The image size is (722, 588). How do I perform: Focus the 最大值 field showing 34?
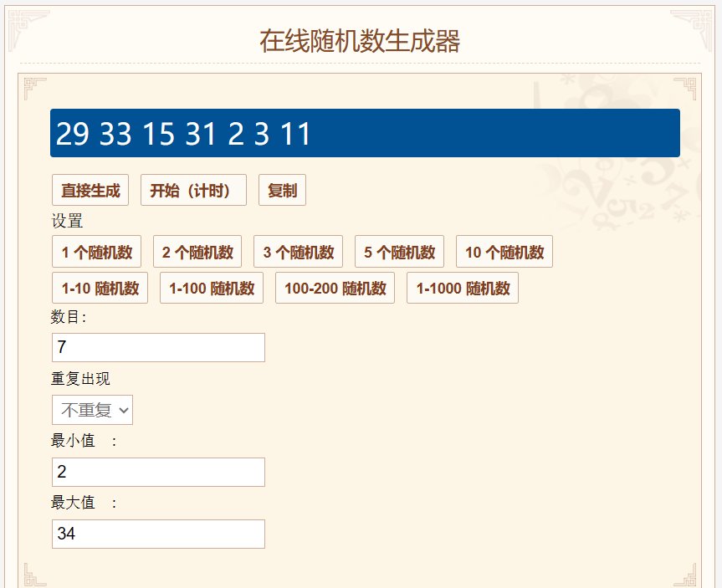[158, 534]
